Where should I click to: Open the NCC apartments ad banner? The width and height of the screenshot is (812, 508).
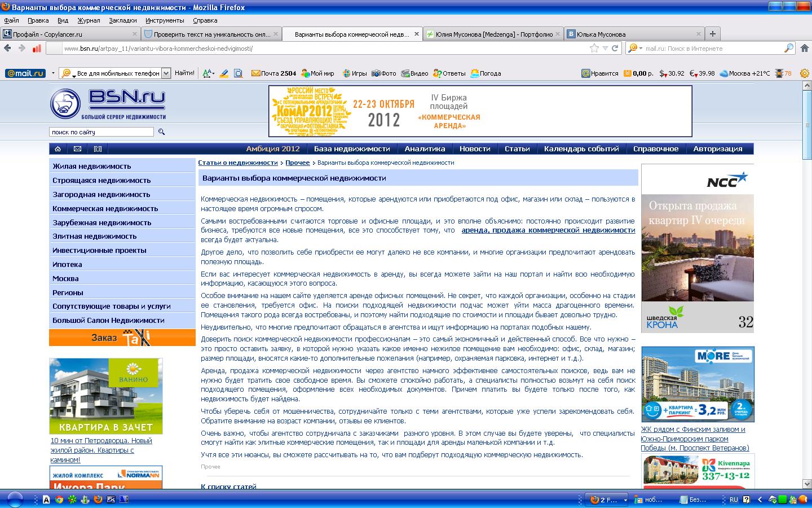point(697,248)
